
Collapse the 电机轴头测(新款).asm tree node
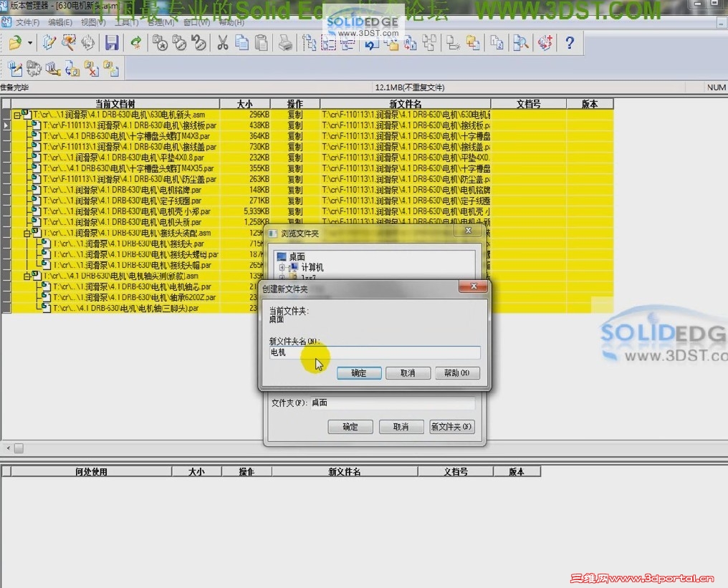pyautogui.click(x=27, y=276)
